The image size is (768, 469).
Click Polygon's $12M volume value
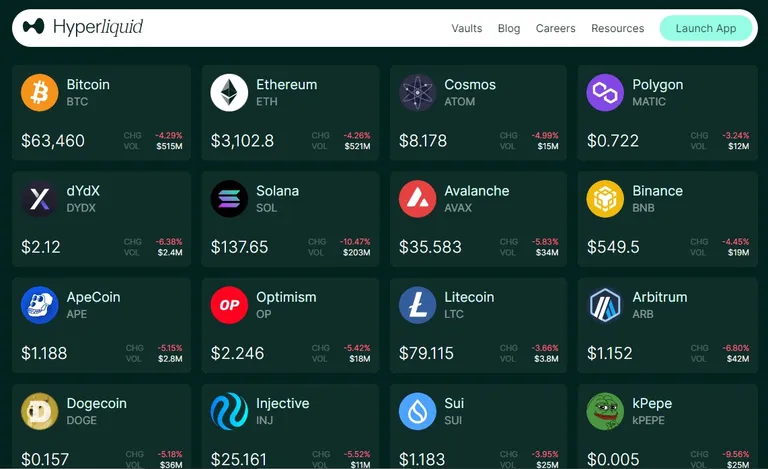(738, 146)
